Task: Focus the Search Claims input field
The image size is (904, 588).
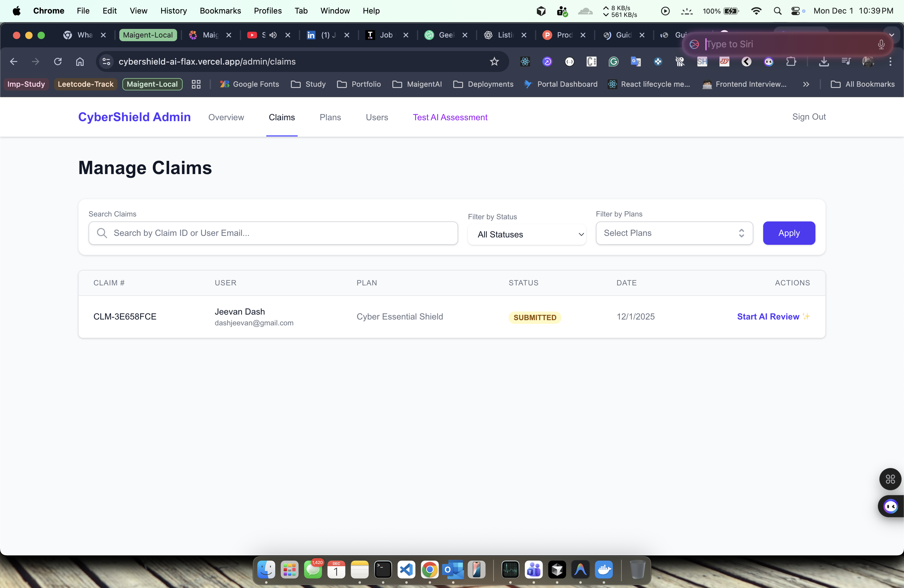Action: click(x=273, y=233)
